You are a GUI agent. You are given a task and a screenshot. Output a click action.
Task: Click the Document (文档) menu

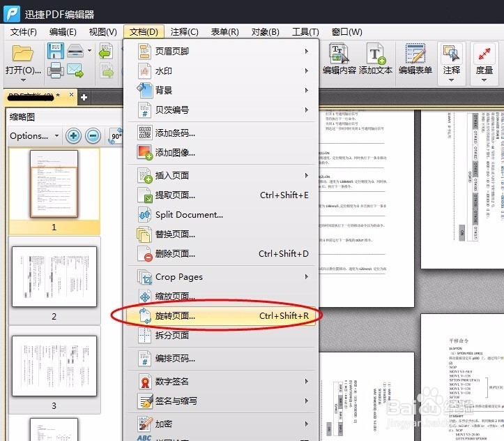(x=144, y=32)
